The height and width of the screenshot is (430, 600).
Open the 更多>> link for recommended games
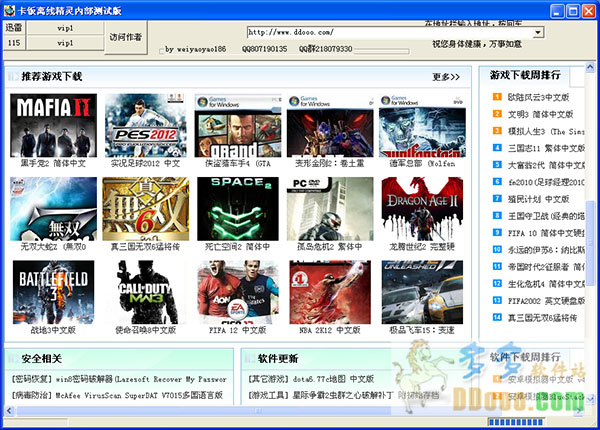point(446,77)
